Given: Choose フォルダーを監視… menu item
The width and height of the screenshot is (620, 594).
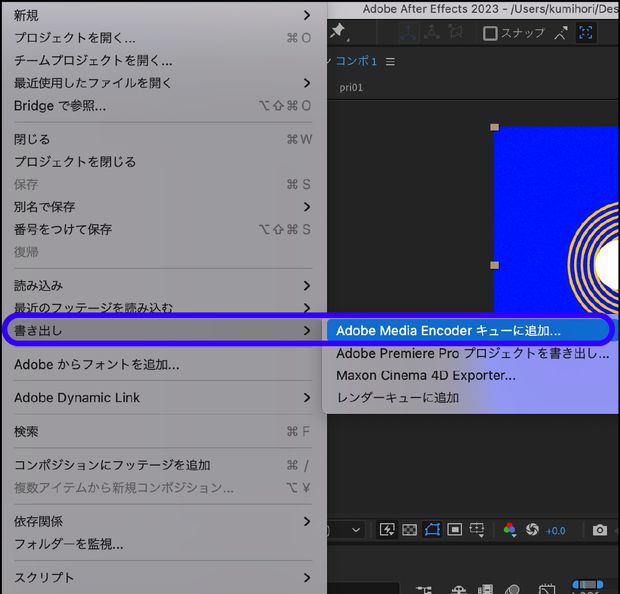Looking at the screenshot, I should 163,544.
